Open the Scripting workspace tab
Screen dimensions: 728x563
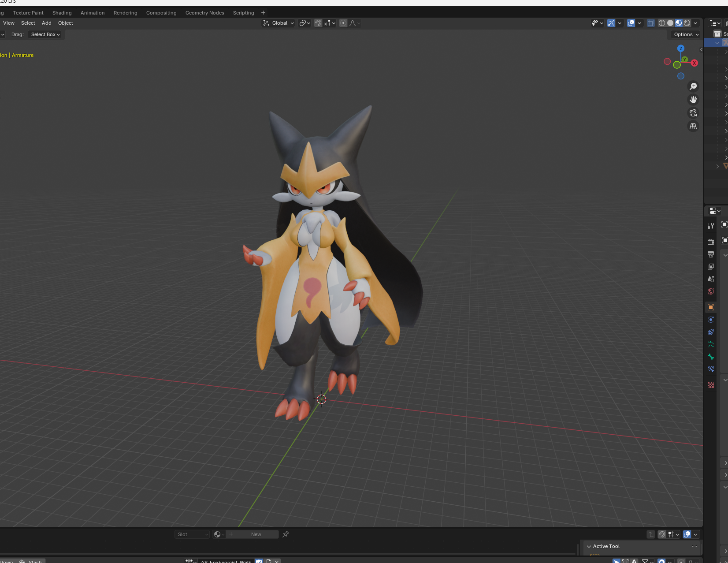click(x=244, y=13)
